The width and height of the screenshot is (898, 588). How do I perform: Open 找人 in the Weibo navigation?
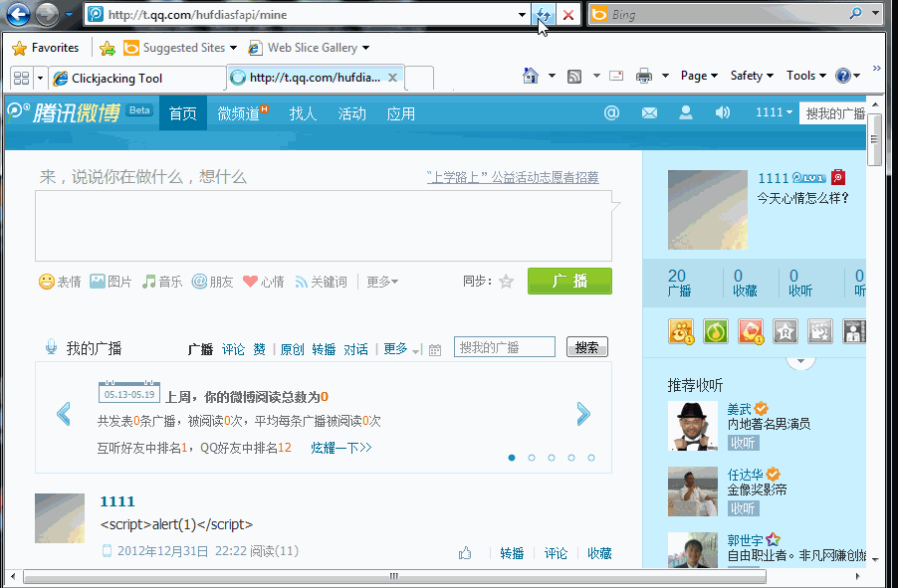[x=303, y=113]
